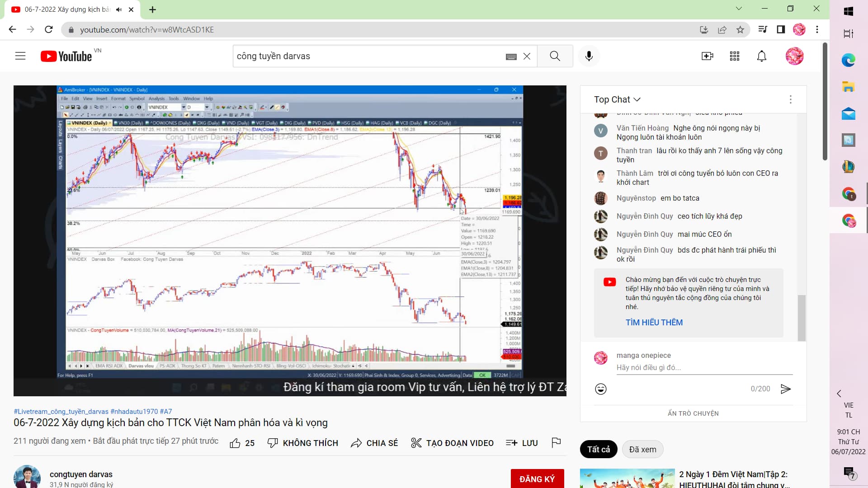The image size is (868, 488).
Task: Click the ĐĂNG KÝ subscribe button
Action: [x=537, y=479]
